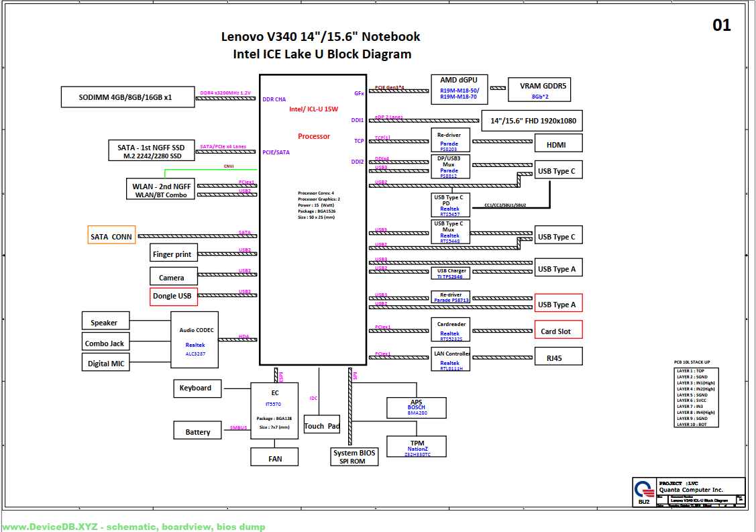Select the "FAN" block

point(274,457)
